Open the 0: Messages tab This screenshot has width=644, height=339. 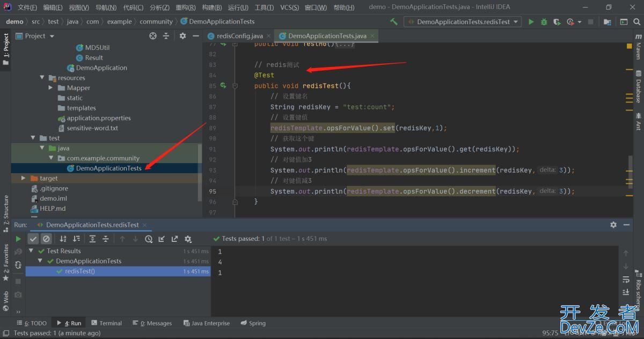[x=152, y=323]
